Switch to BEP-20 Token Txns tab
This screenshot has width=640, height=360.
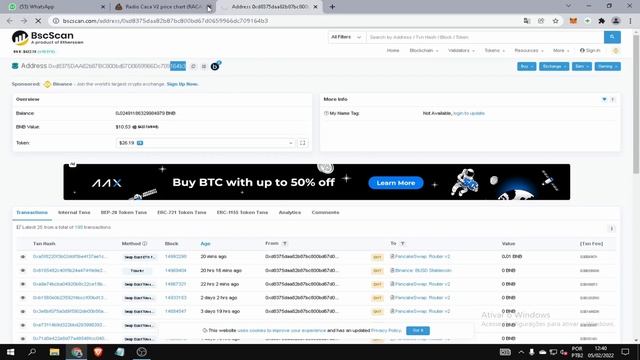click(x=124, y=213)
